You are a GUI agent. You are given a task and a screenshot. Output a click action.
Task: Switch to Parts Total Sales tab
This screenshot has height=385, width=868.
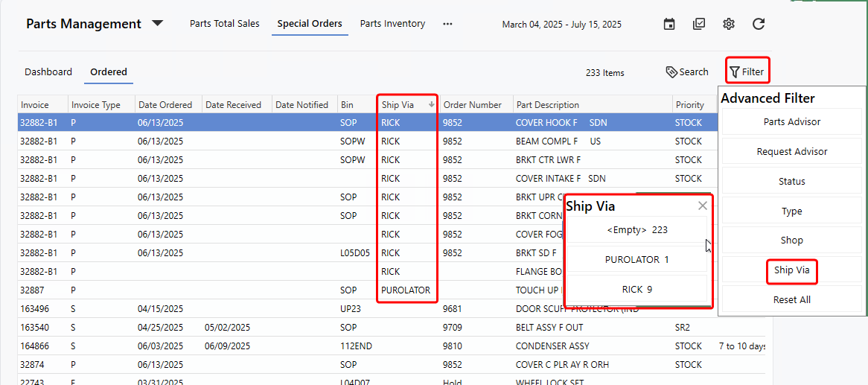[224, 24]
